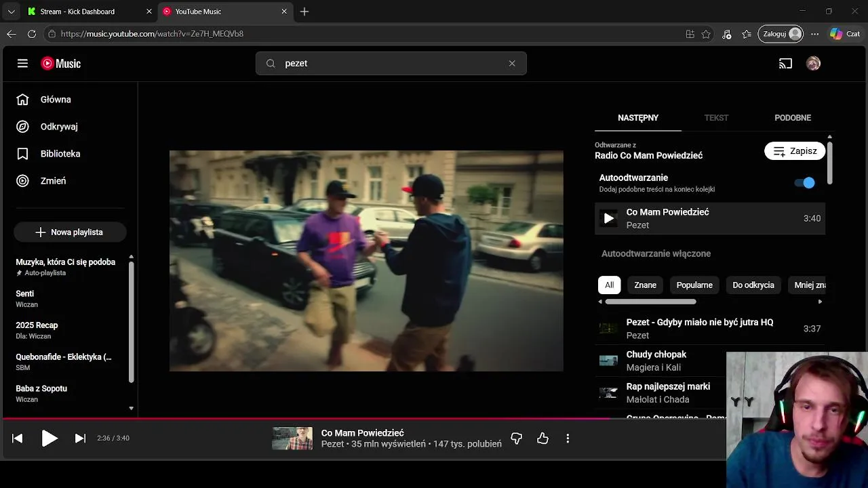
Task: Dislike the song with thumbs down
Action: [517, 439]
